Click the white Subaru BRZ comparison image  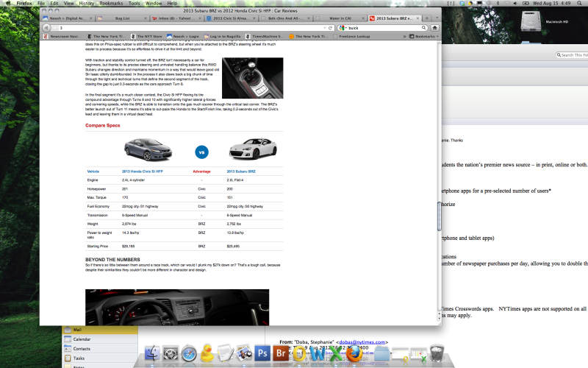253,149
